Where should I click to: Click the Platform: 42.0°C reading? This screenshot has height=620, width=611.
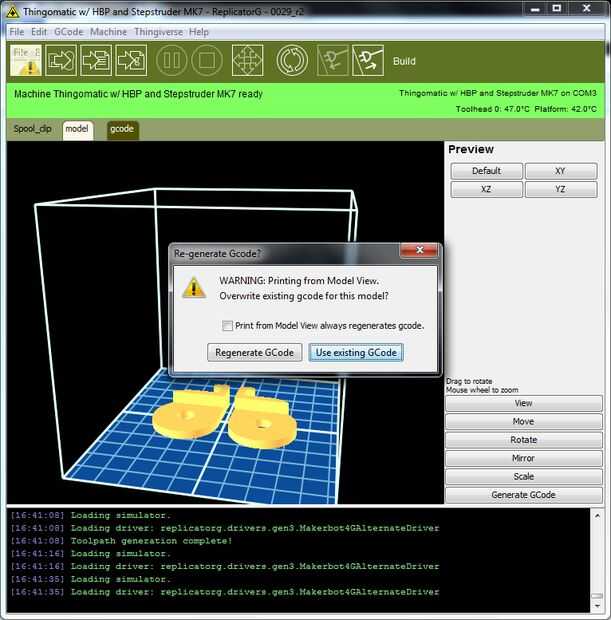566,109
